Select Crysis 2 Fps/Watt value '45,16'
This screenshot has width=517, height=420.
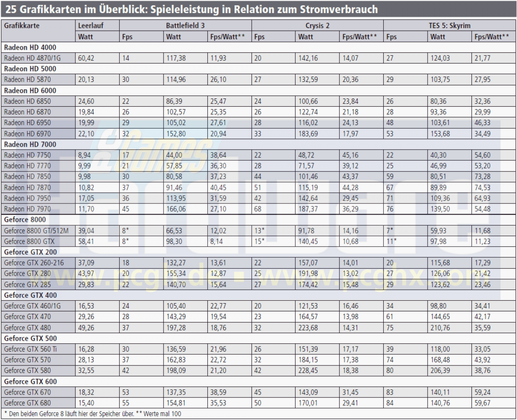pyautogui.click(x=351, y=155)
